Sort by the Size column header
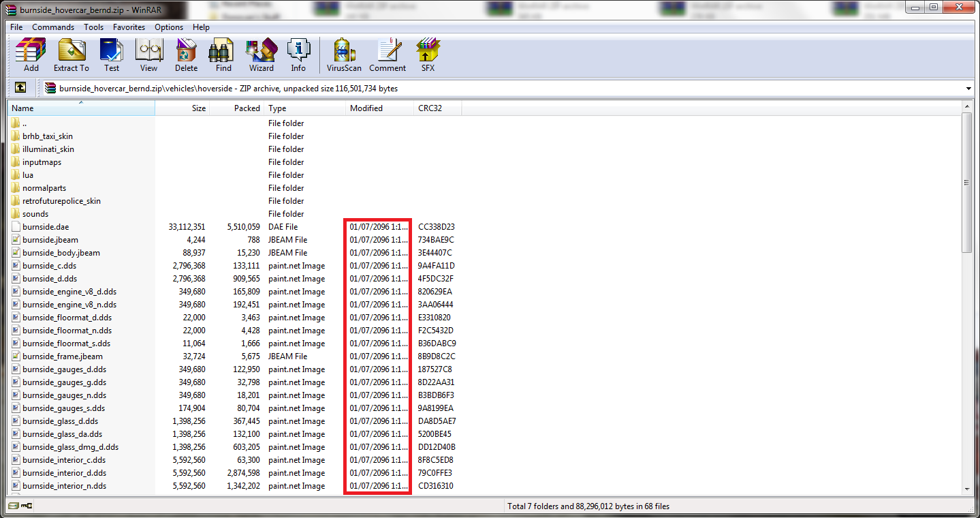 (182, 108)
